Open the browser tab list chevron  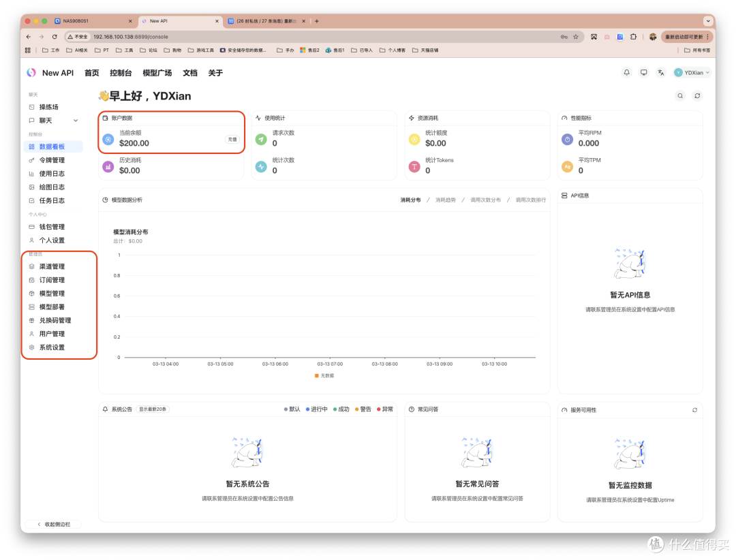click(708, 21)
